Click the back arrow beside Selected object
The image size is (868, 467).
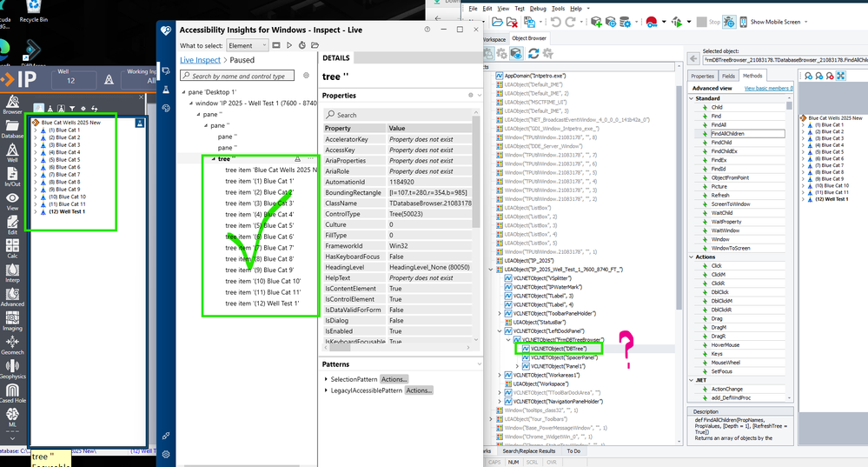coord(692,58)
